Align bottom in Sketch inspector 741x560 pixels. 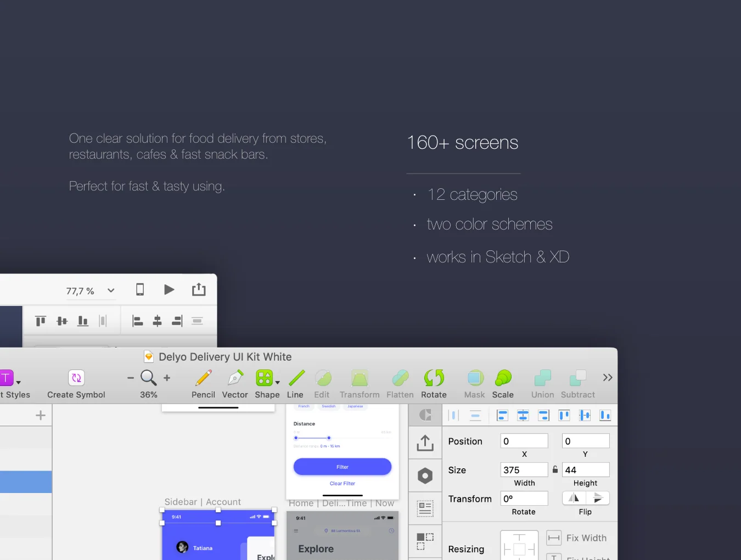[605, 416]
